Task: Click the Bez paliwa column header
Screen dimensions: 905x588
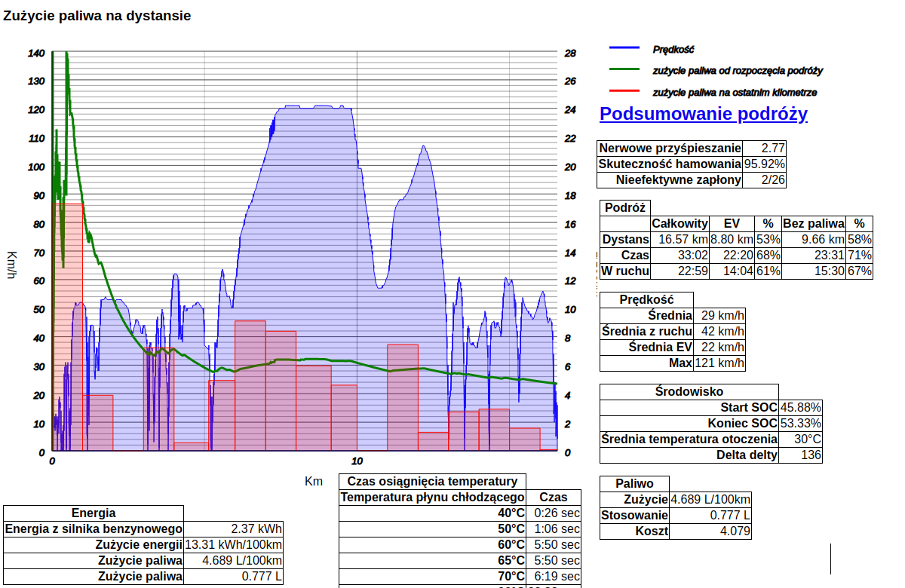Action: click(x=813, y=223)
